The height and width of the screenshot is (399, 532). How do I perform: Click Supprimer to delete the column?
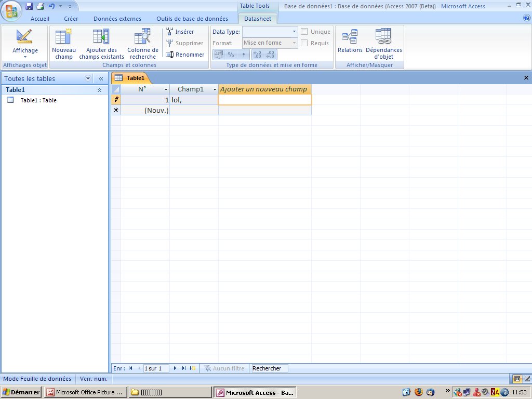(x=185, y=43)
